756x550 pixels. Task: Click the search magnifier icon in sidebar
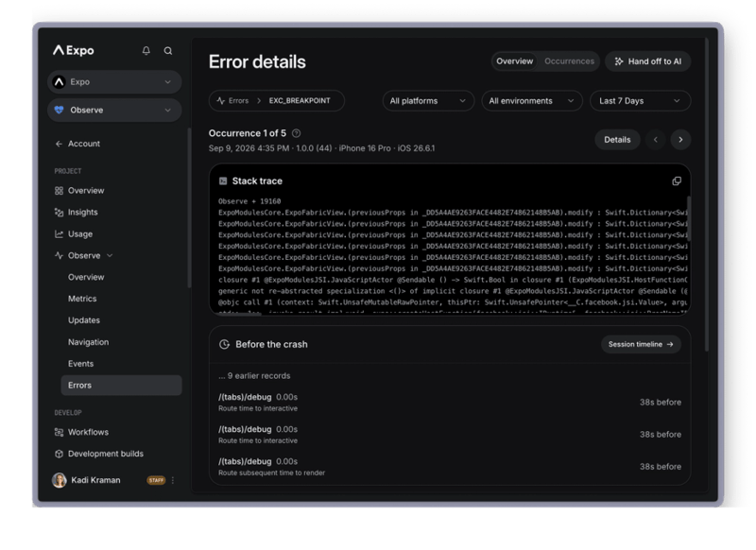point(168,51)
